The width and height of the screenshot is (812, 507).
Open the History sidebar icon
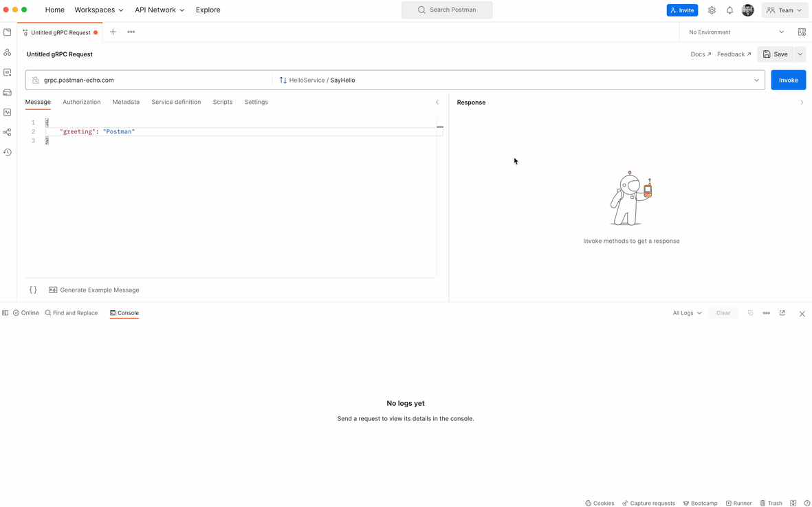pos(8,152)
